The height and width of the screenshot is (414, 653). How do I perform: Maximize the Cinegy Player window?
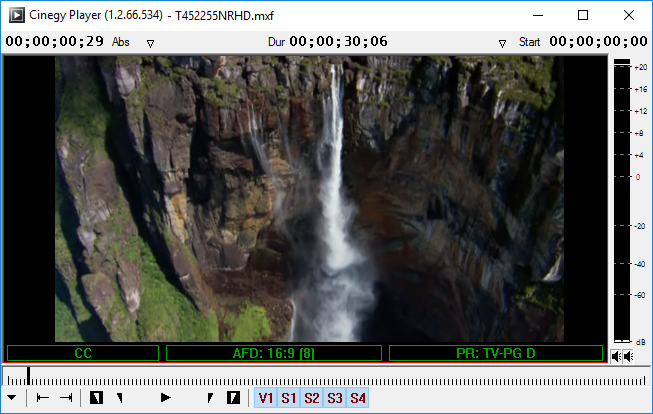[583, 15]
